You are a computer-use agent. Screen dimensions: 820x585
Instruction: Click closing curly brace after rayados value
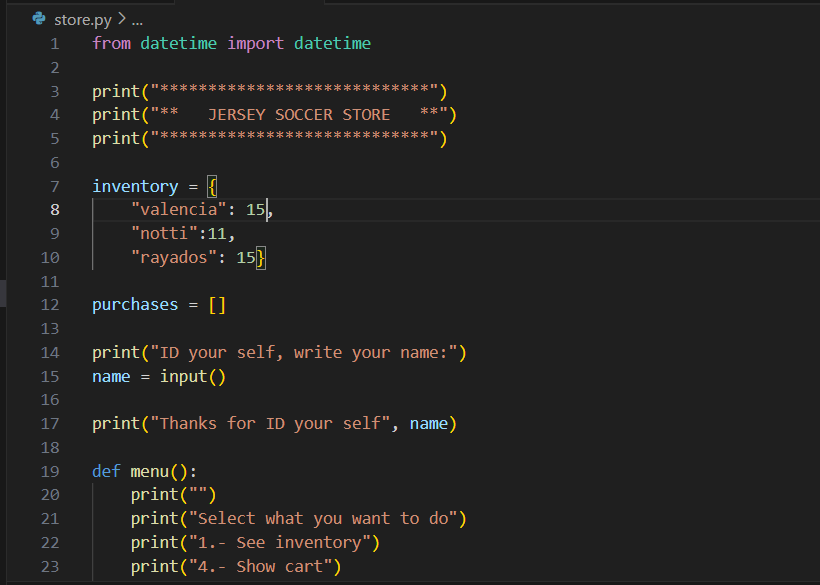(x=261, y=258)
